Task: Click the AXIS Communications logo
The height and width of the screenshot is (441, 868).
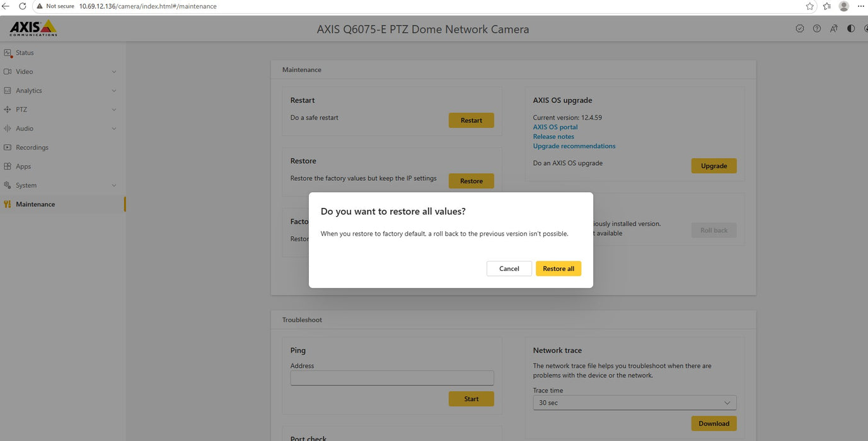Action: point(33,28)
